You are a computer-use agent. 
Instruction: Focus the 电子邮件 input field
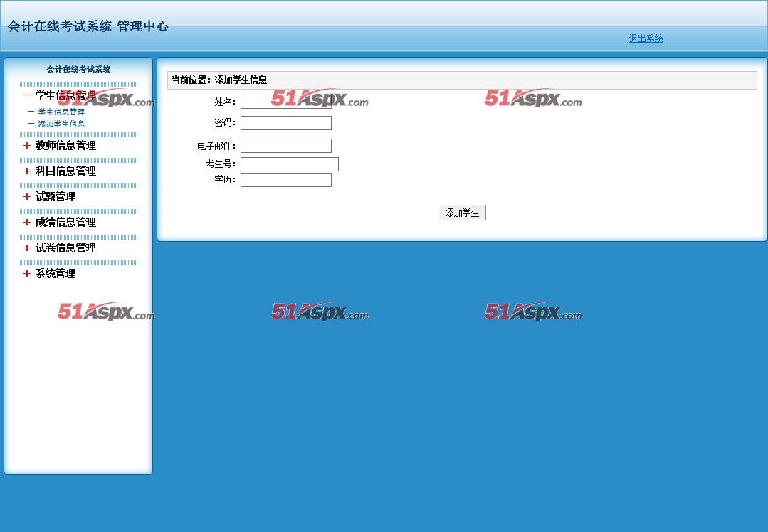click(x=286, y=146)
